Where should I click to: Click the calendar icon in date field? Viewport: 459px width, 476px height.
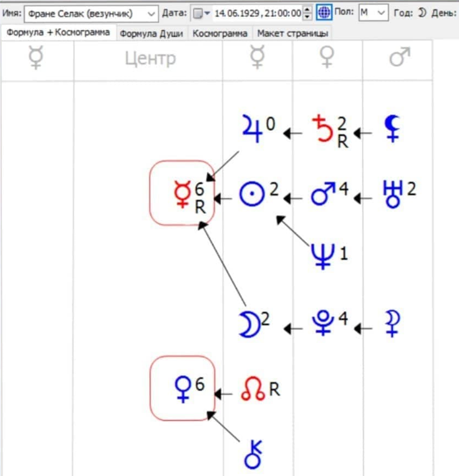[x=198, y=13]
